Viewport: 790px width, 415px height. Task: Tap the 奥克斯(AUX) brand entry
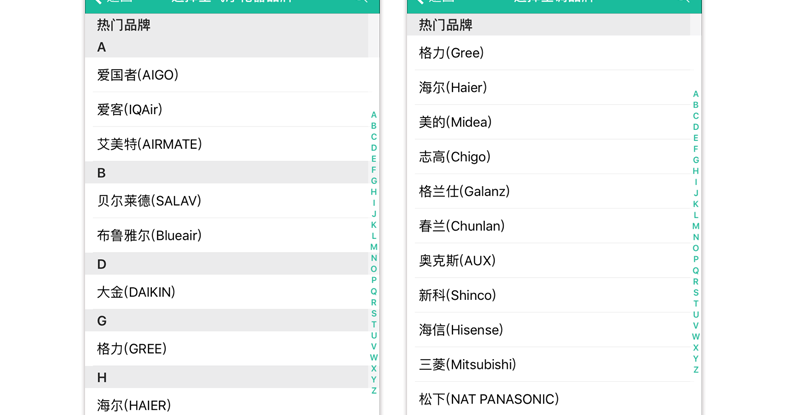click(x=457, y=261)
